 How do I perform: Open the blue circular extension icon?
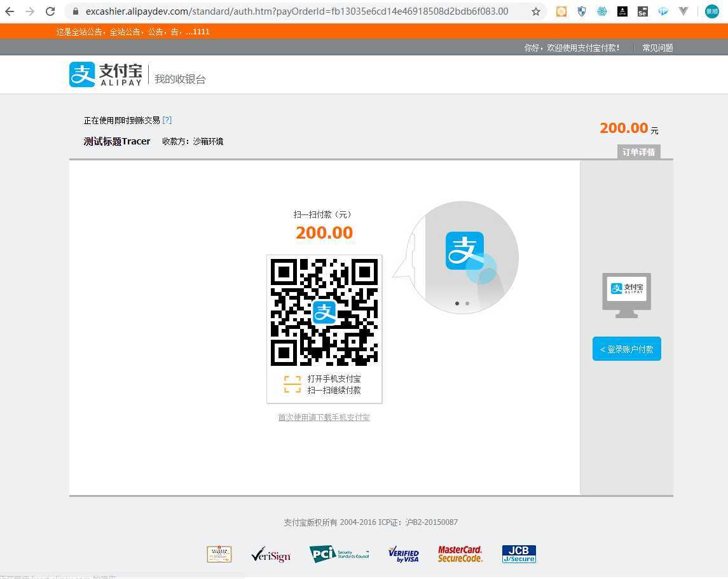[x=602, y=11]
